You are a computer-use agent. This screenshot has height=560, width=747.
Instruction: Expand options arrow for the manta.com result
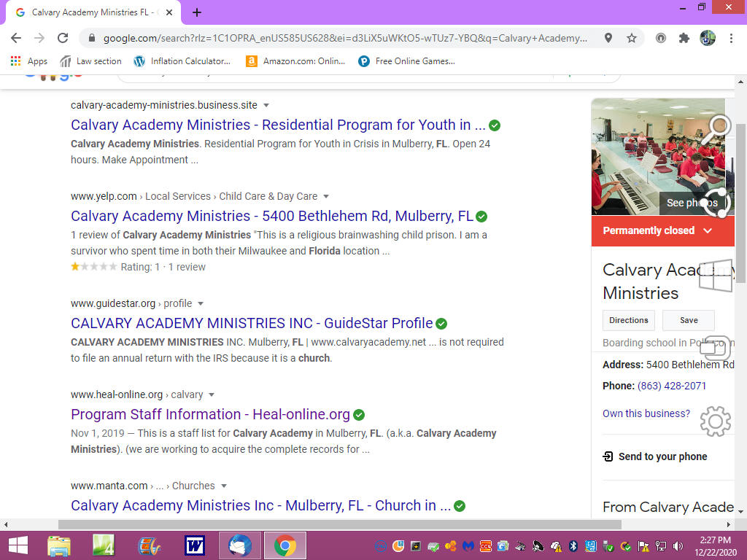pyautogui.click(x=223, y=486)
